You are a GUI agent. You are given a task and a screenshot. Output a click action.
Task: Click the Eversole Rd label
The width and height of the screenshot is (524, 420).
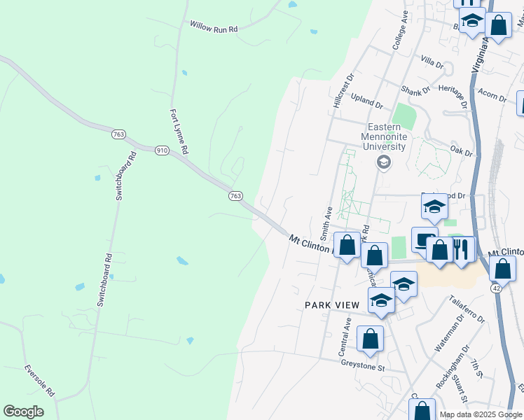click(39, 381)
